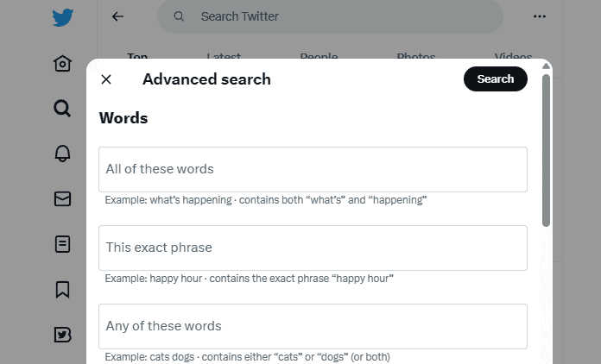Close the Advanced search dialog
The image size is (601, 364).
tap(106, 79)
